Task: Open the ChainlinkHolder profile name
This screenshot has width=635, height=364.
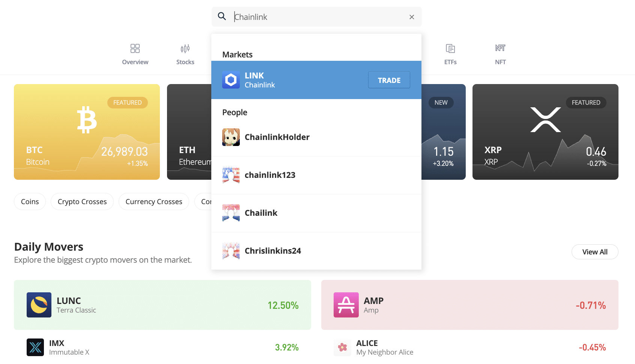Action: click(x=277, y=137)
